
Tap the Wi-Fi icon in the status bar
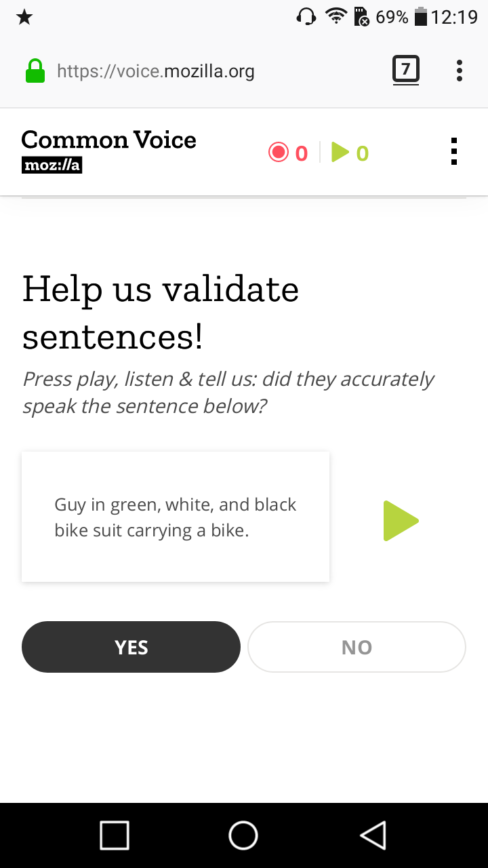click(x=335, y=15)
